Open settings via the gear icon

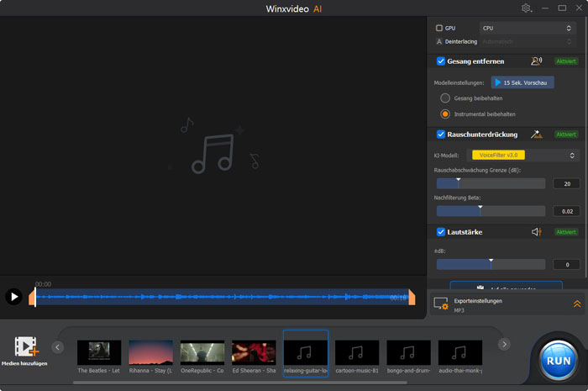pos(527,8)
